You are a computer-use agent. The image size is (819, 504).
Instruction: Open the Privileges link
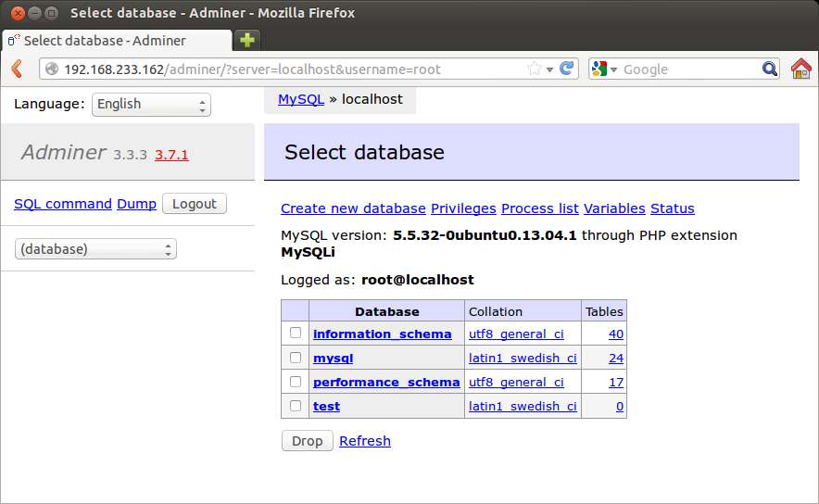[463, 208]
